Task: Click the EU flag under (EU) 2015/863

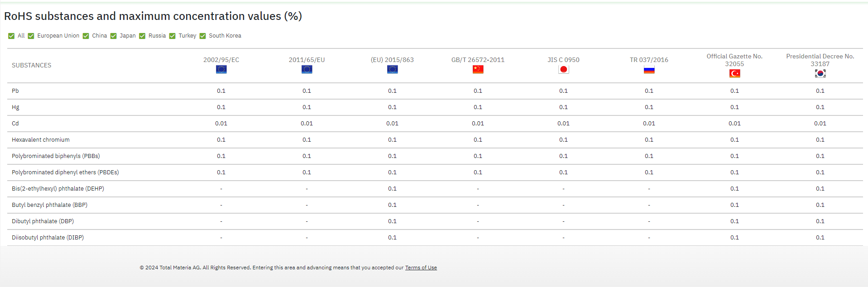Action: pyautogui.click(x=392, y=69)
